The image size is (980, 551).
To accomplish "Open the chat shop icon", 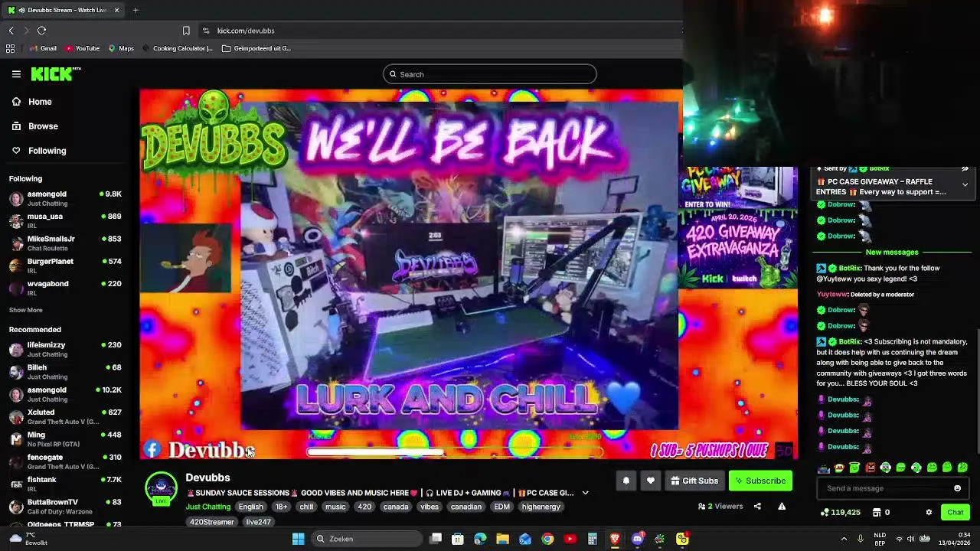I will 875,512.
